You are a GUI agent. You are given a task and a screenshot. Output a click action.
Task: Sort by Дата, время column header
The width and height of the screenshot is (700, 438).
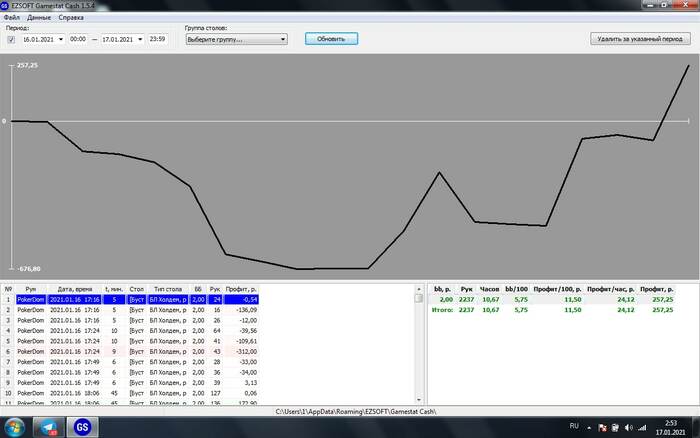click(75, 289)
